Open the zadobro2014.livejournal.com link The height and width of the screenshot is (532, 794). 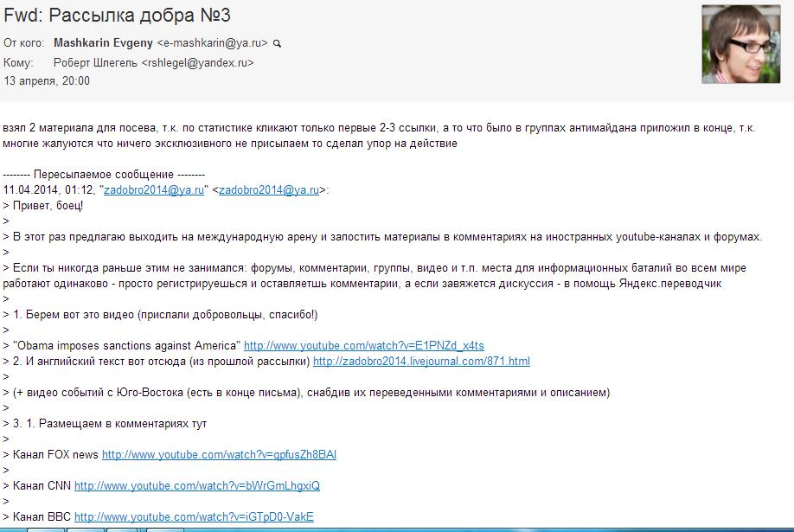tap(421, 362)
